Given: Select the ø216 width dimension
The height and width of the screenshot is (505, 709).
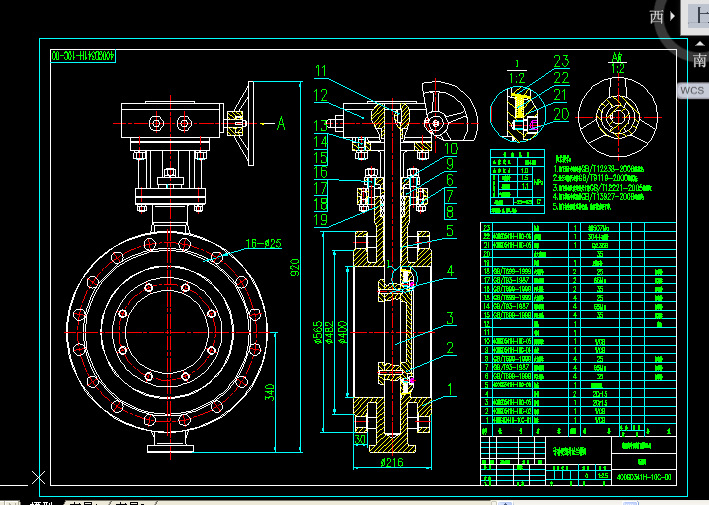Looking at the screenshot, I should tap(392, 463).
